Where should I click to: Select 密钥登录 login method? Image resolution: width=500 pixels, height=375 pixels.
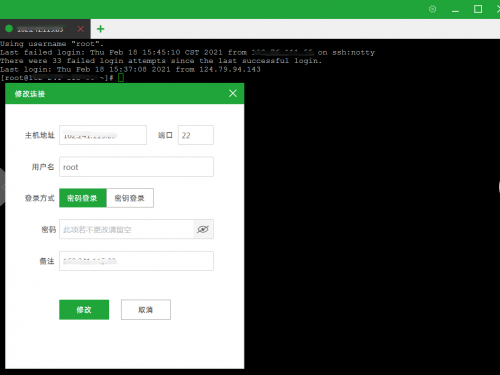tap(130, 198)
